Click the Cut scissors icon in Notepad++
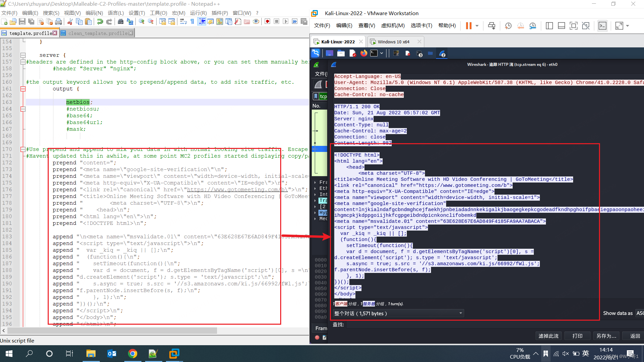644x362 pixels. 70,22
